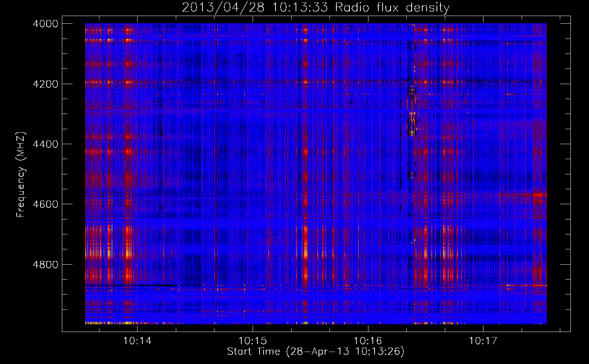The image size is (589, 364).
Task: Click the plot title "2013/04/28 10:13:33 Radio flux density"
Action: 316,7
